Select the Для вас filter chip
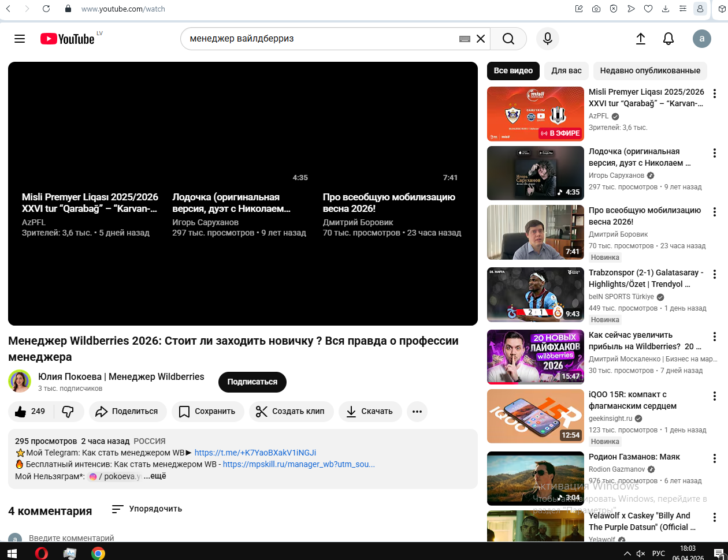 click(566, 70)
